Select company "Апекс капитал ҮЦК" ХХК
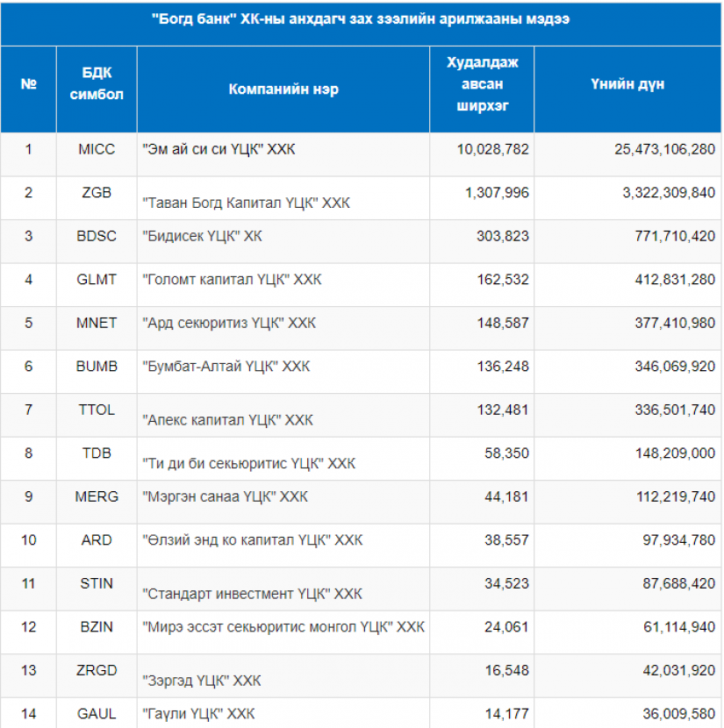724x728 pixels. tap(227, 420)
